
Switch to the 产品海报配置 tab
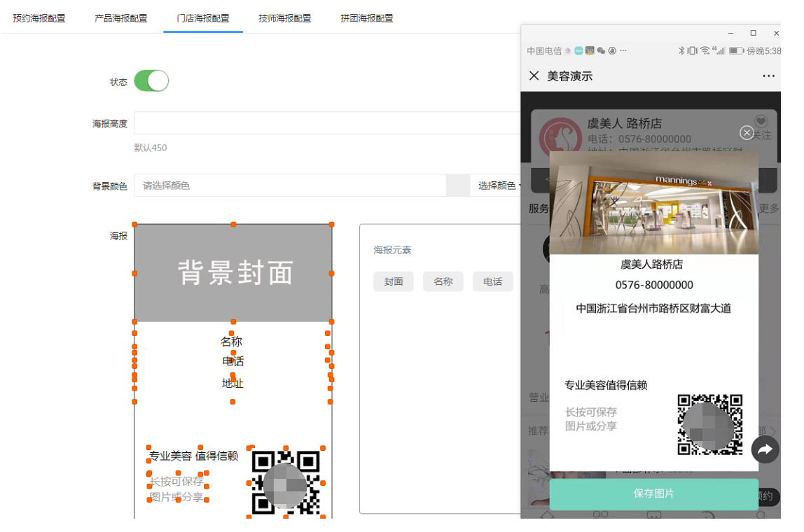(121, 18)
